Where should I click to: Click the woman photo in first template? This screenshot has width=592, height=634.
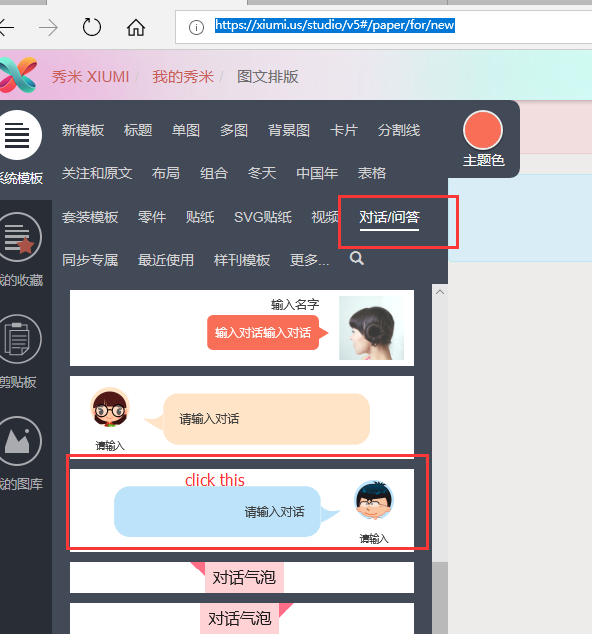click(371, 328)
